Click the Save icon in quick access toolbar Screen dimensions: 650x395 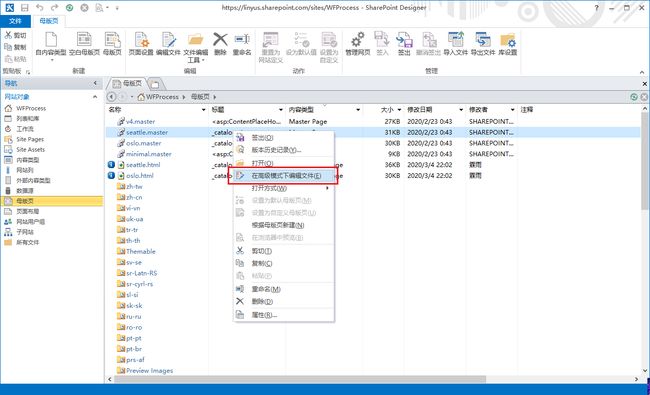[25, 7]
